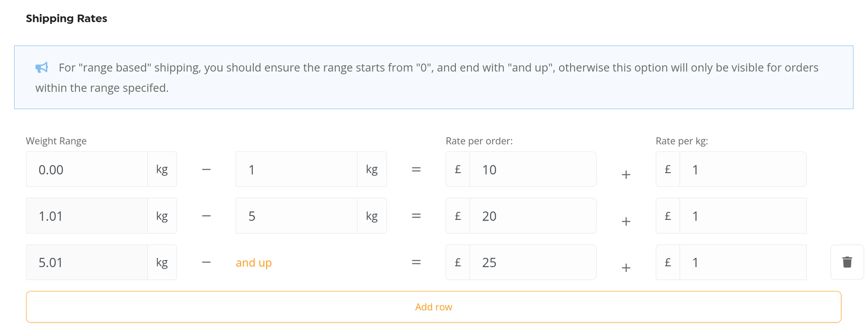Click the Add row button

[433, 307]
